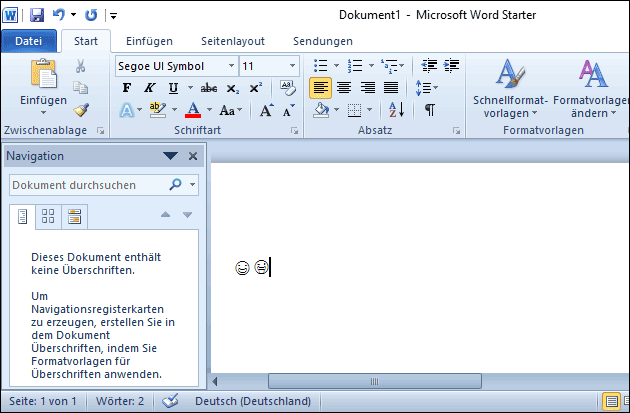Select the pages thumbnail browse tab
Viewport: 630px width, 413px height.
(48, 216)
